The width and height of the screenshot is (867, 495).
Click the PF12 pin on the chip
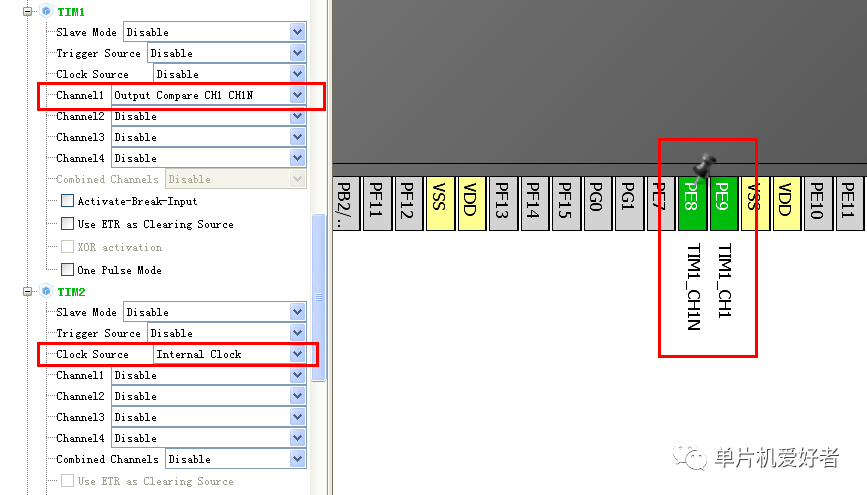(x=409, y=203)
